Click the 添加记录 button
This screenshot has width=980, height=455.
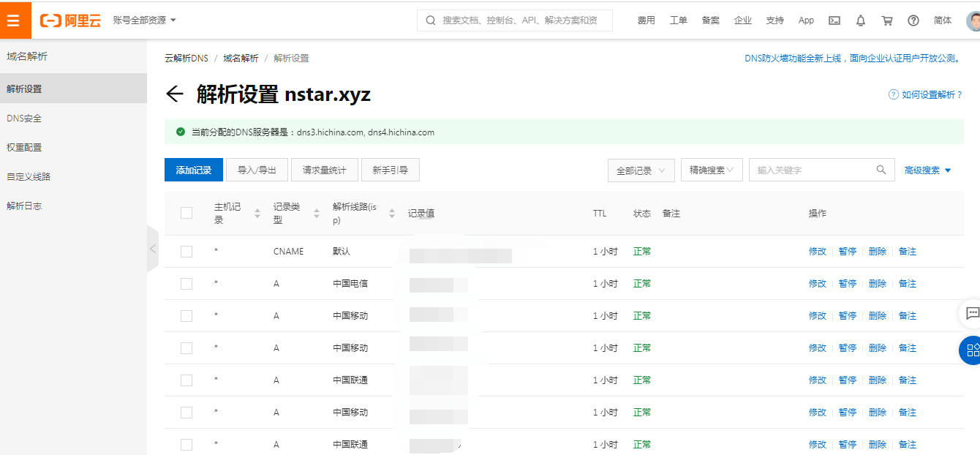click(194, 170)
